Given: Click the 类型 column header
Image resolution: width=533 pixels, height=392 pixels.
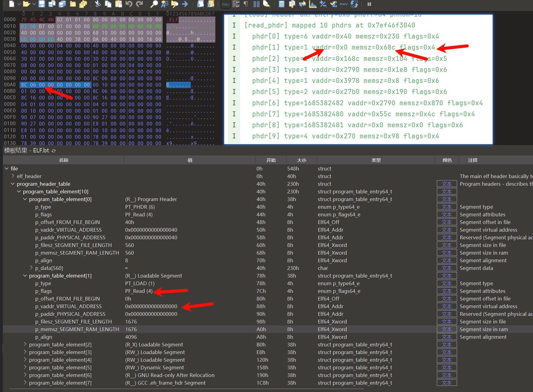Looking at the screenshot, I should pyautogui.click(x=376, y=160).
